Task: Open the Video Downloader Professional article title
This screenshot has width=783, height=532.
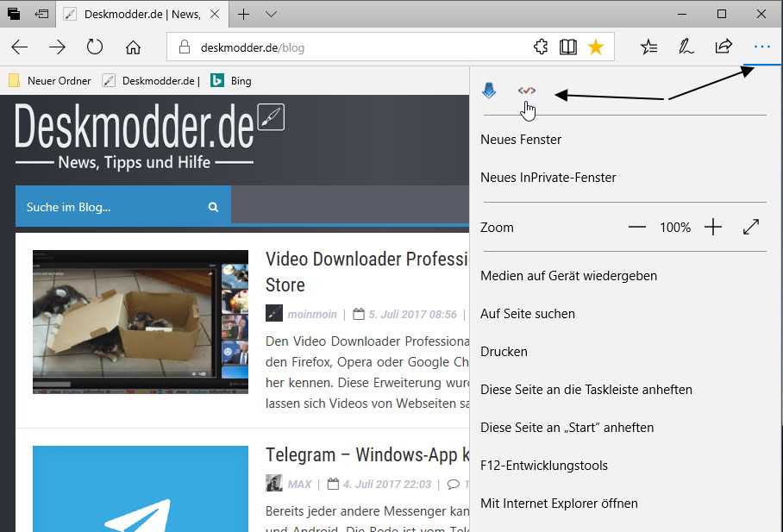Action: tap(367, 272)
